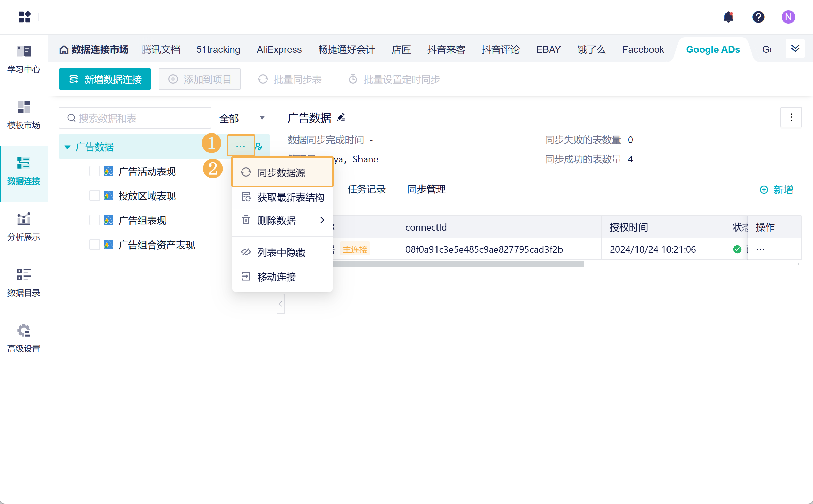Click the user avatar N icon
Viewport: 813px width, 504px height.
(788, 17)
